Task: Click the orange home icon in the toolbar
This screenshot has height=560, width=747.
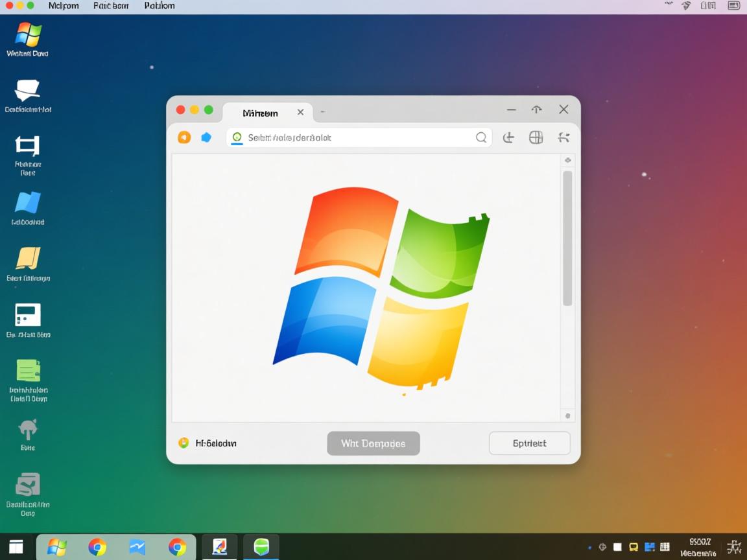Action: 184,137
